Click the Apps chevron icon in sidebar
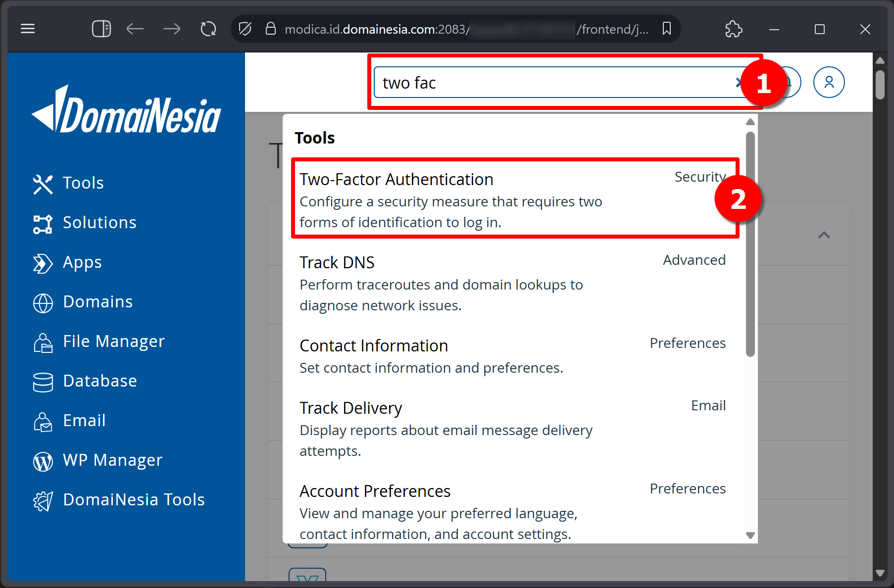The width and height of the screenshot is (894, 588). [43, 263]
